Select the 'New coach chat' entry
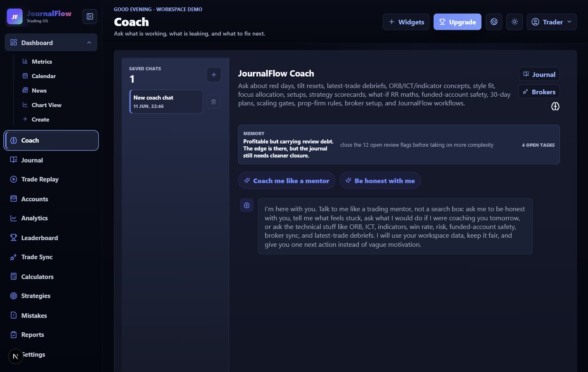This screenshot has width=588, height=372. click(166, 102)
